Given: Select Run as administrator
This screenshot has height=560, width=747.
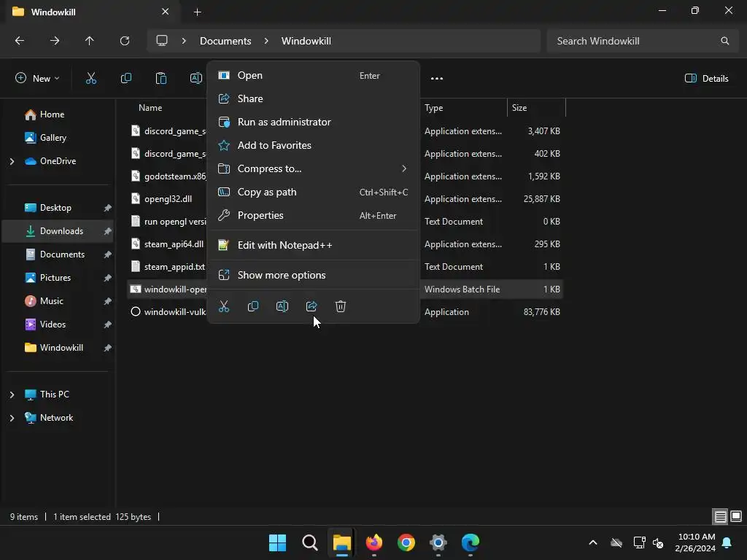Looking at the screenshot, I should 314,122.
